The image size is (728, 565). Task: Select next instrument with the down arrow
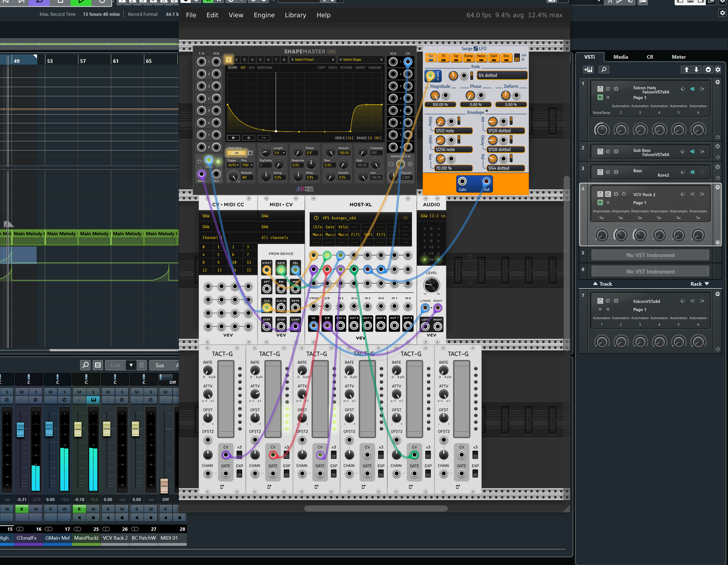696,69
